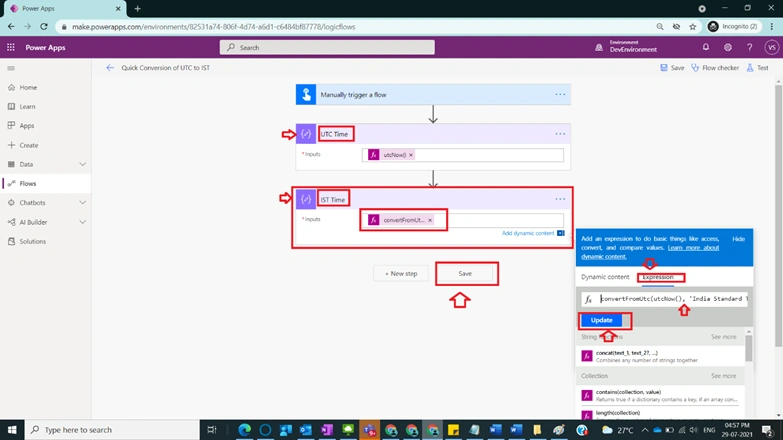Image resolution: width=783 pixels, height=440 pixels.
Task: Open the Manually trigger a flow ellipsis menu
Action: pyautogui.click(x=560, y=94)
